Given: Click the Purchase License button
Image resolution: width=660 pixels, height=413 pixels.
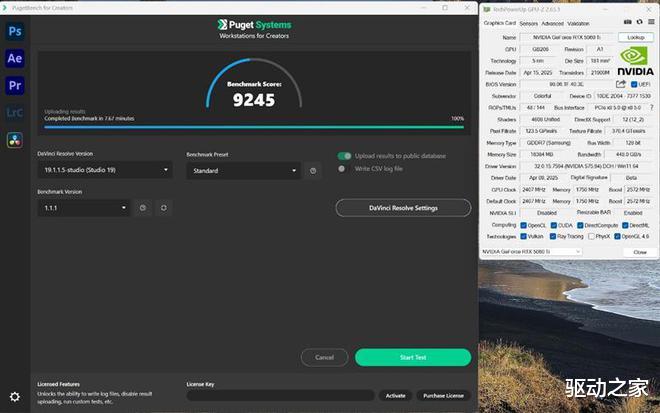Looking at the screenshot, I should click(443, 396).
